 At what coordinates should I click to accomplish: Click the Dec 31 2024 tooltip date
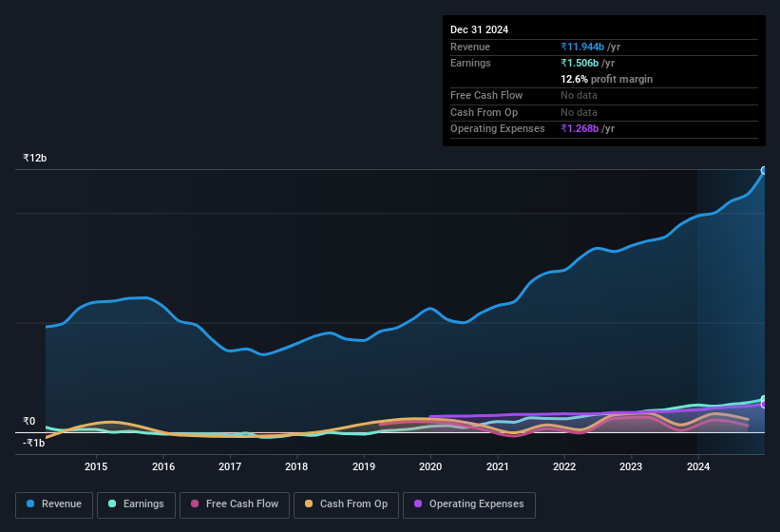click(x=479, y=29)
